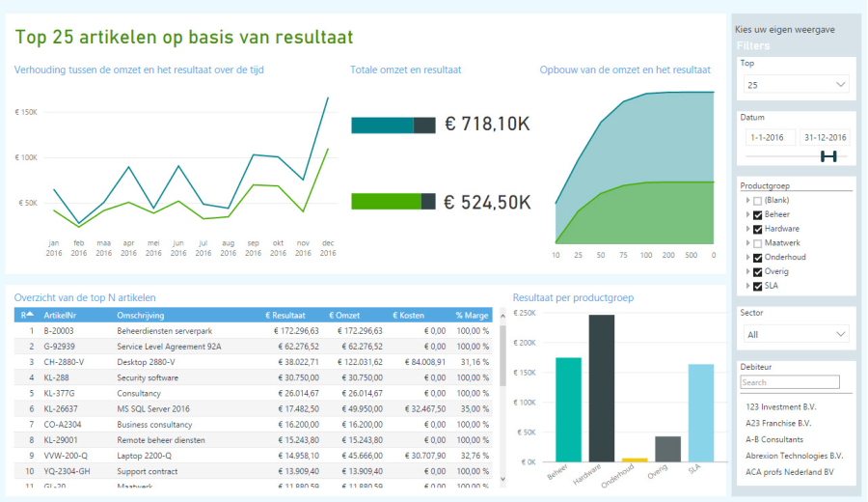Click the Overig bar in the chart
The width and height of the screenshot is (868, 502).
click(667, 449)
